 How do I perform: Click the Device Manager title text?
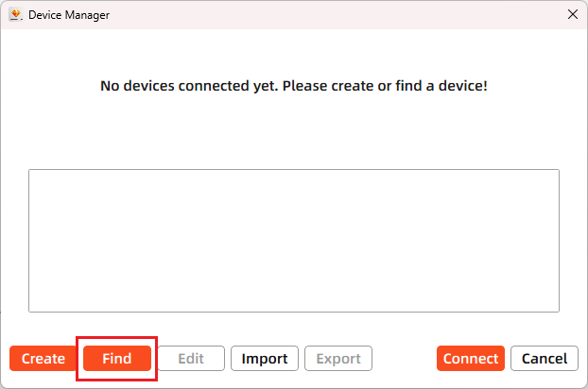pyautogui.click(x=69, y=14)
